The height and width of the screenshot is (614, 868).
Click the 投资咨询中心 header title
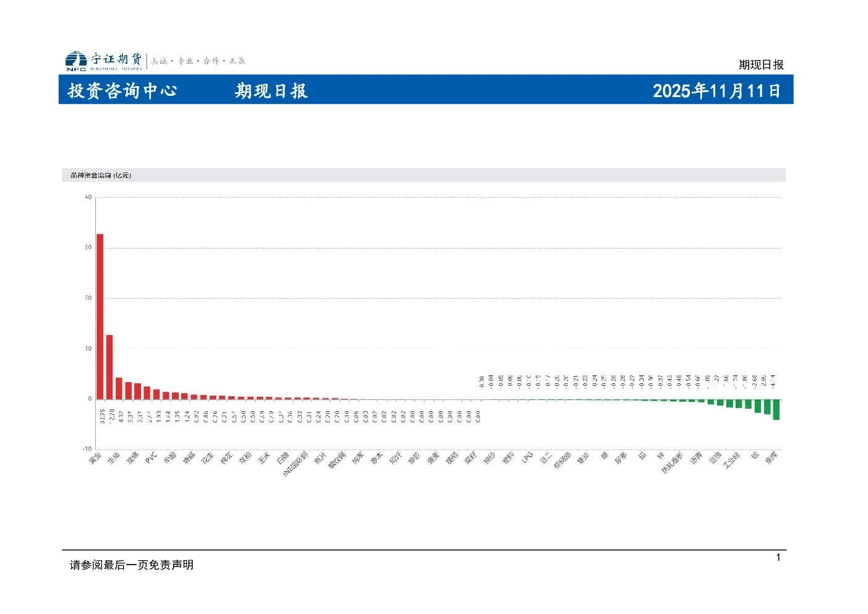(122, 91)
